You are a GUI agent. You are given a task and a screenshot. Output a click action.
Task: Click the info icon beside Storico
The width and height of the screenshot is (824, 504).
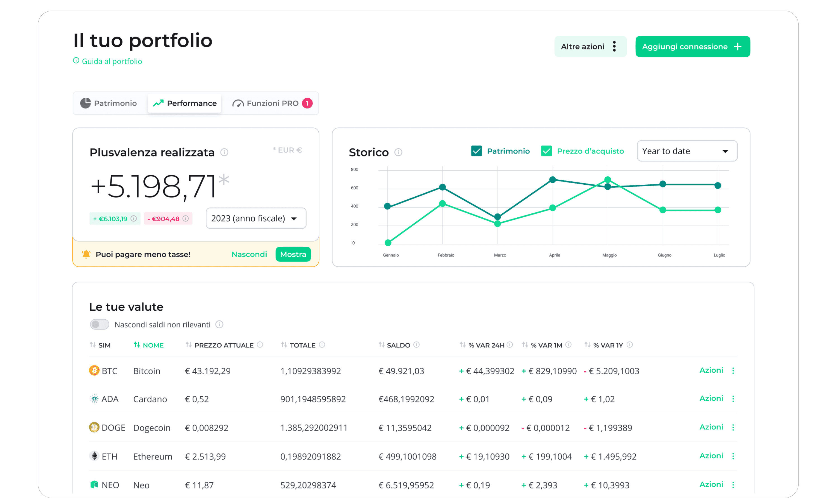398,152
